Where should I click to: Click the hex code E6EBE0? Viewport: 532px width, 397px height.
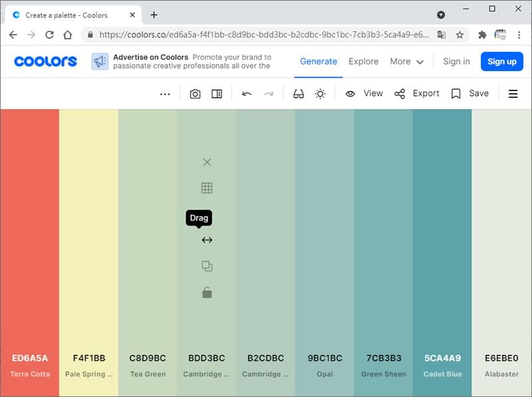point(501,358)
